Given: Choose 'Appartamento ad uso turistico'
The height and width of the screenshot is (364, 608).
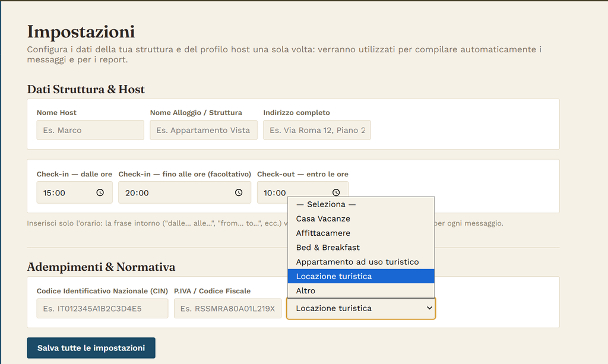Looking at the screenshot, I should click(x=360, y=262).
